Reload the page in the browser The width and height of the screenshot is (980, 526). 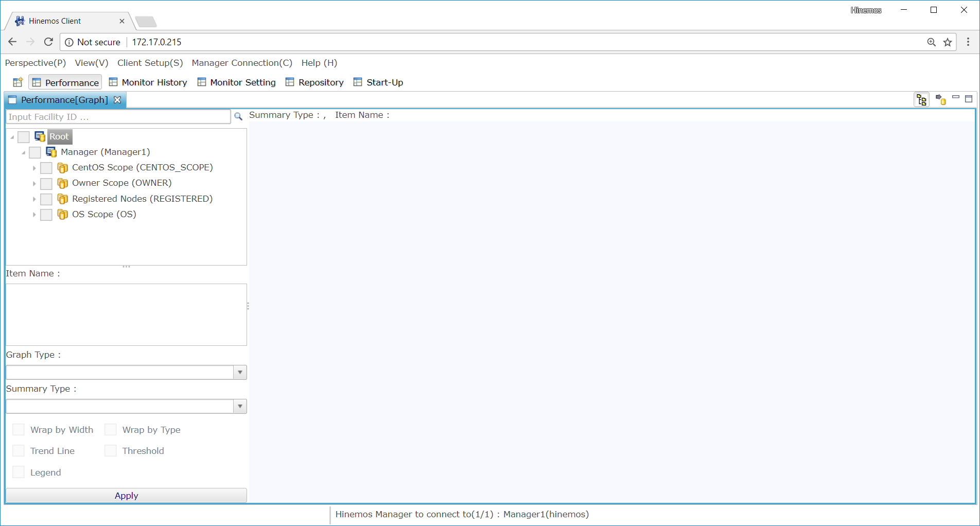[x=48, y=42]
